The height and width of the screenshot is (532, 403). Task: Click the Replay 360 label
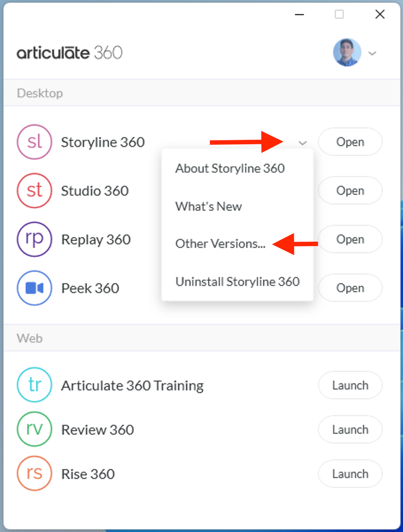tap(96, 240)
